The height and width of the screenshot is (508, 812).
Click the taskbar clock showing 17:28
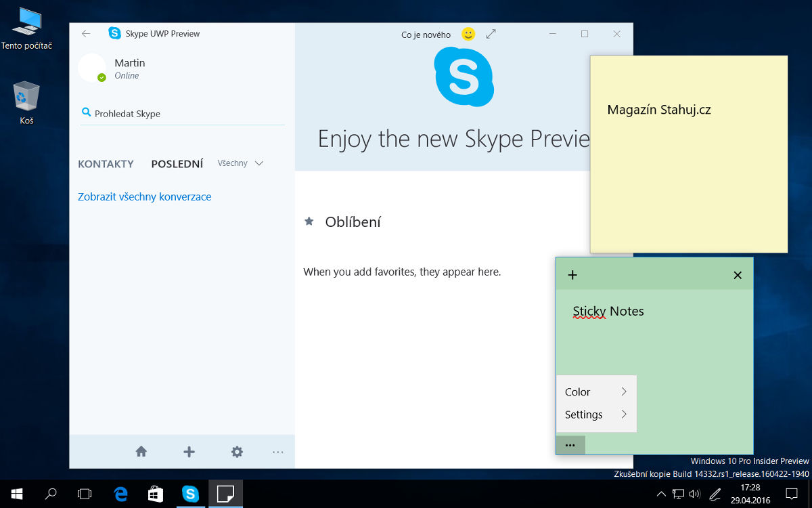[750, 494]
